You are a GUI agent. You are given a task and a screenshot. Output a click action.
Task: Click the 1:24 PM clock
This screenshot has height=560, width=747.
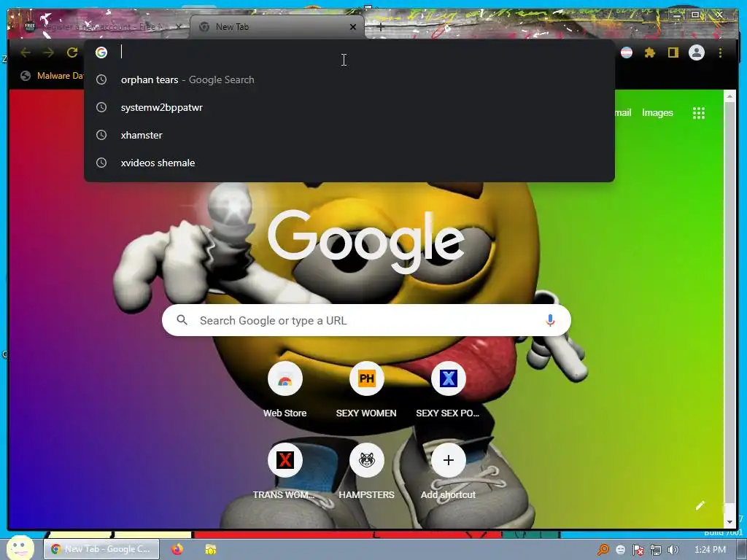710,550
